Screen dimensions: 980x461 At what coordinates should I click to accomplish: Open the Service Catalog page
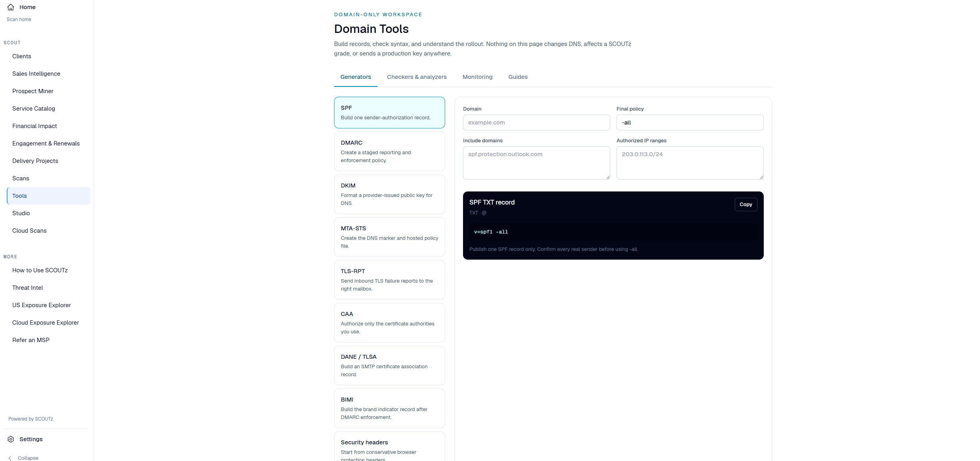[48, 109]
